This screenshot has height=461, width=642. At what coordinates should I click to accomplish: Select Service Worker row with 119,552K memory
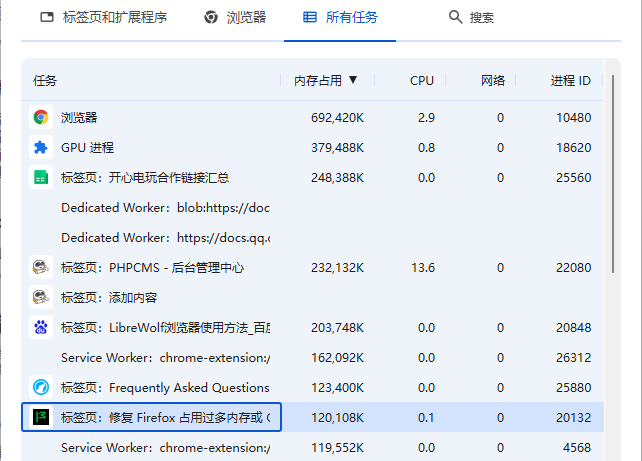(312, 447)
